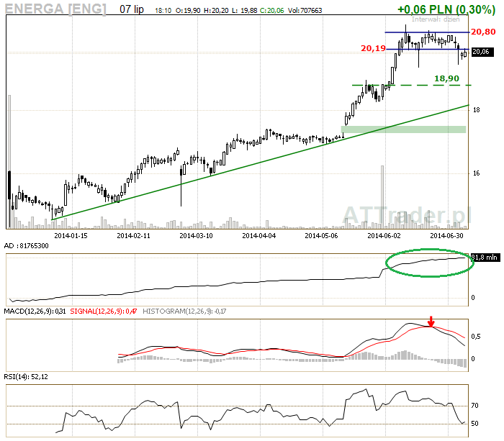Viewport: 504px width, 441px height.
Task: Click price axis value 18
Action: [477, 110]
